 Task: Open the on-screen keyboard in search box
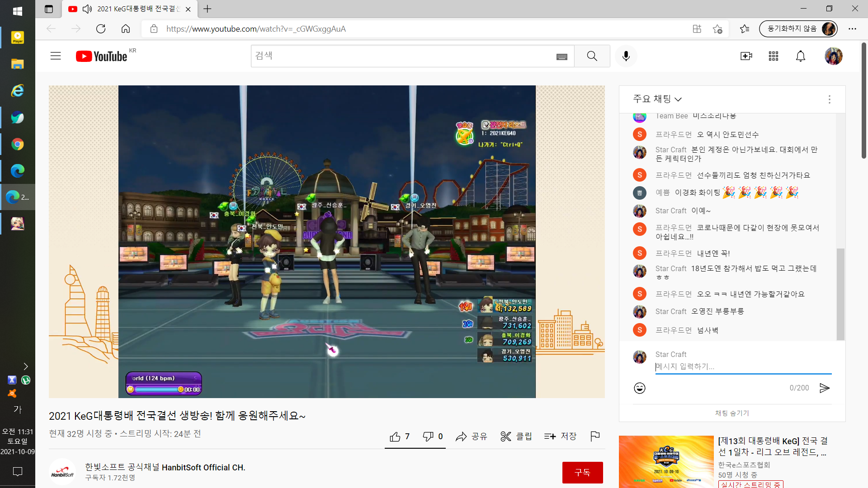coord(561,56)
